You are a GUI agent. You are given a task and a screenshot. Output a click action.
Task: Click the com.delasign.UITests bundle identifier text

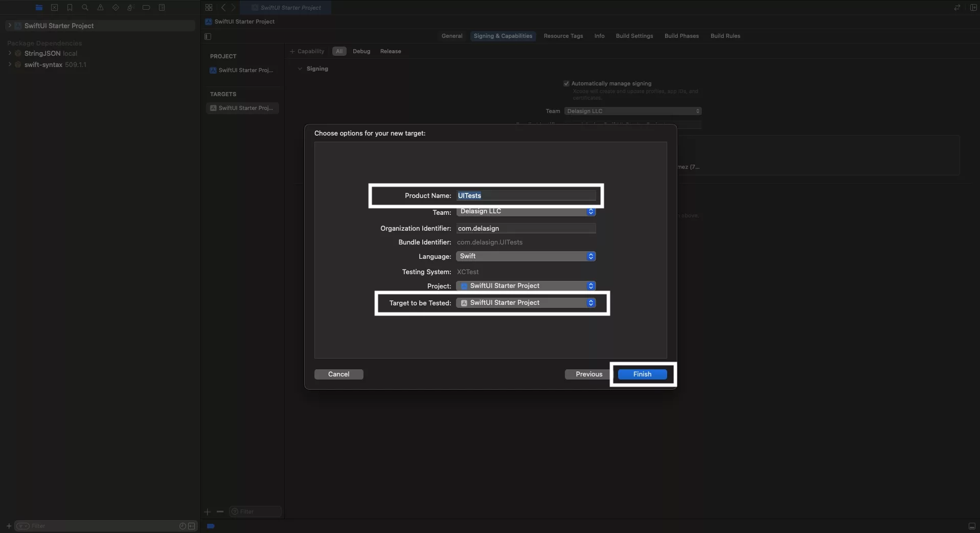coord(490,242)
